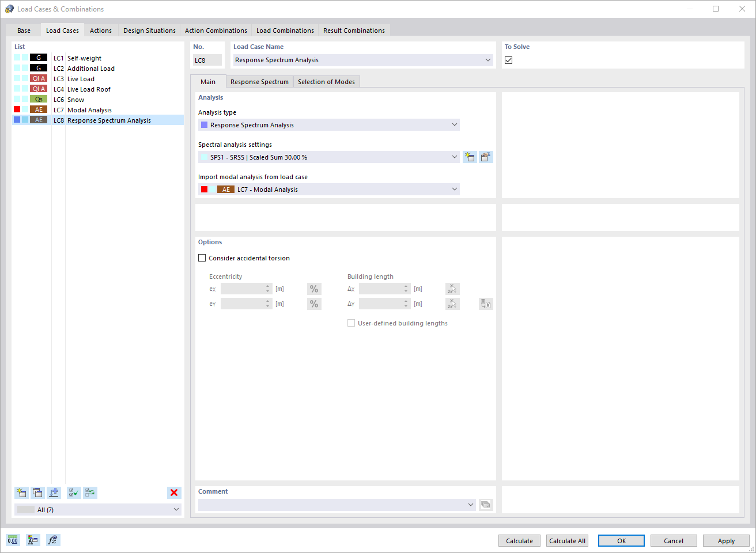Select LC8 Response Spectrum Analysis row
Screen dimensions: 756x553
[98, 120]
